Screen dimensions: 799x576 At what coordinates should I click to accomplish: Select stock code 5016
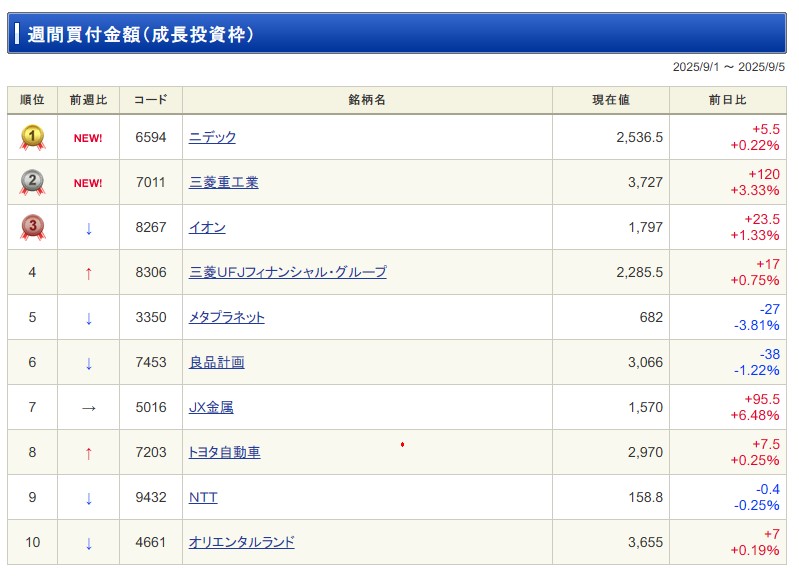tap(151, 407)
